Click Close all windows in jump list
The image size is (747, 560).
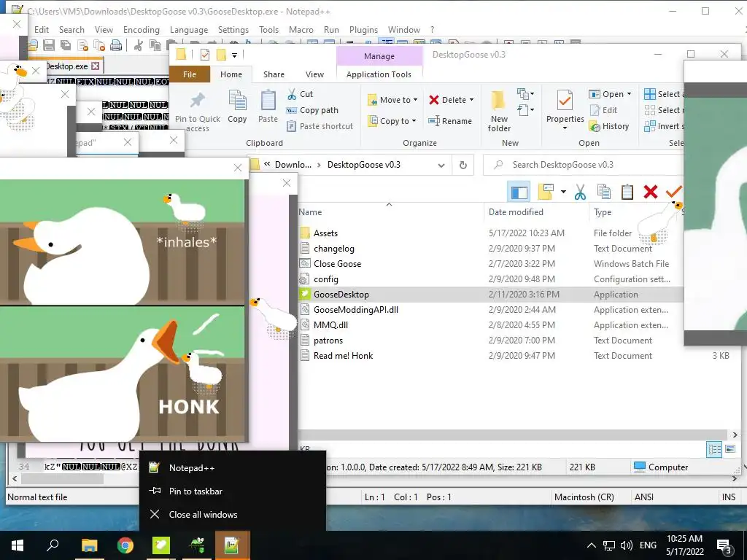coord(233,514)
